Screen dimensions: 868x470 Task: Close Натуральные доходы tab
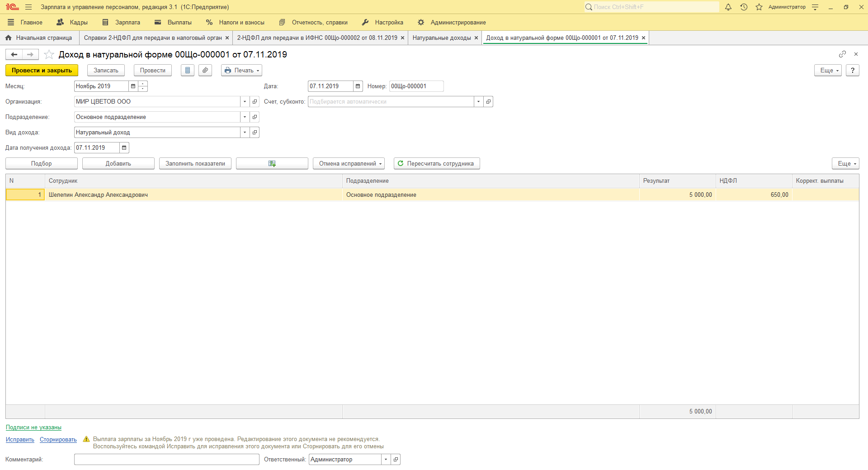point(476,38)
